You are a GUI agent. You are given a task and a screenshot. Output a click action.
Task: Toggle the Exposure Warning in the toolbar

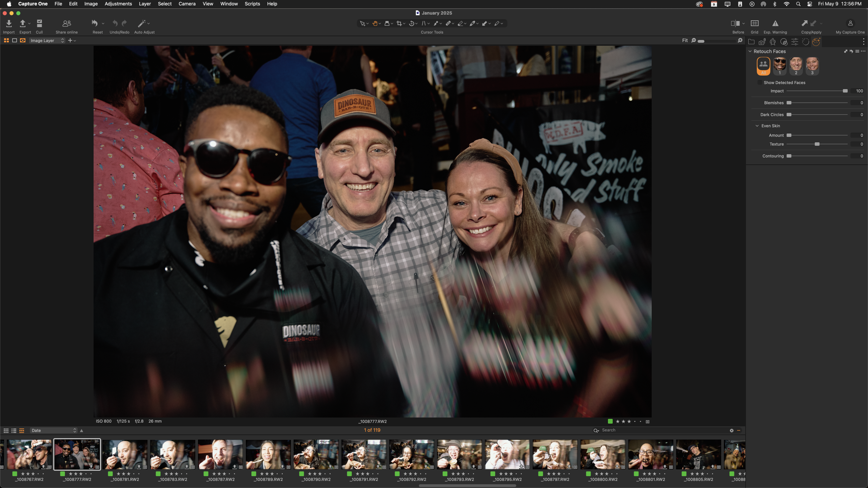(775, 24)
